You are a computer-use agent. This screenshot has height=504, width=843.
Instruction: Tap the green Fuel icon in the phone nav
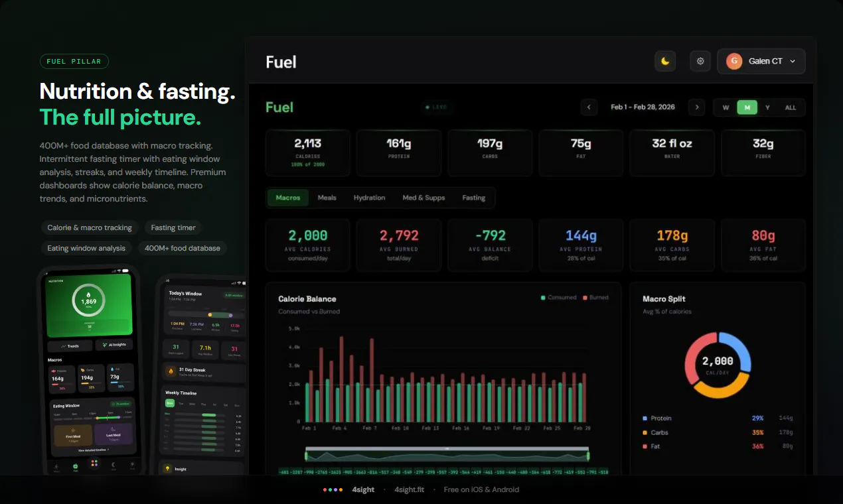tap(76, 466)
